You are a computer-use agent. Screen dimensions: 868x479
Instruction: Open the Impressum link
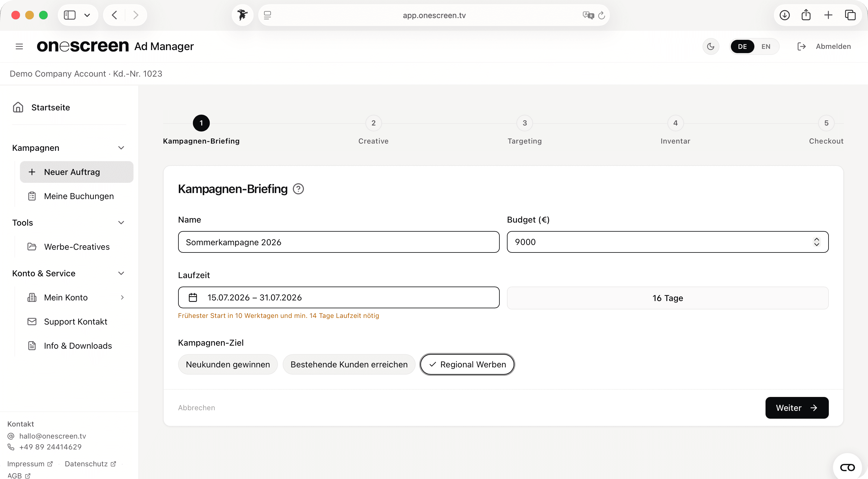[30, 464]
